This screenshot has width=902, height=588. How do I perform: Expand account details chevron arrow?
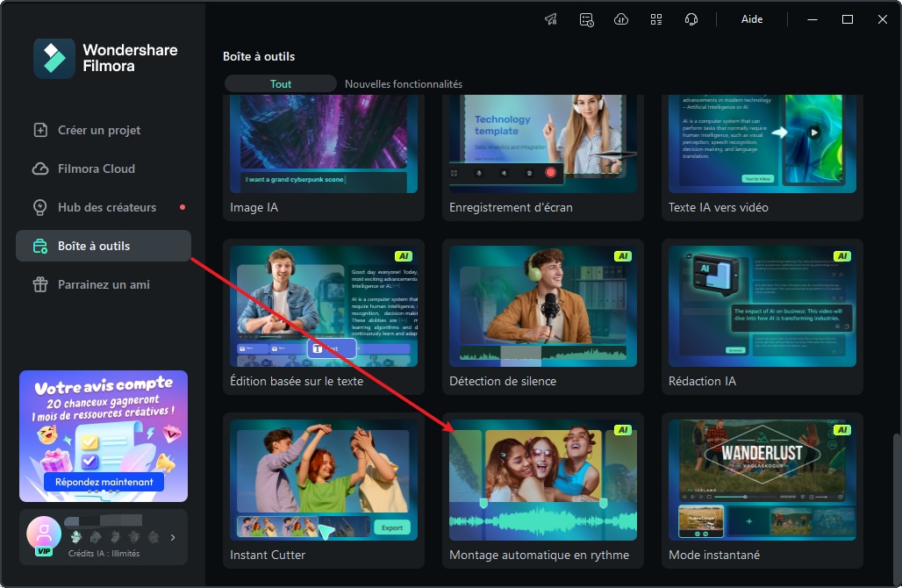(x=173, y=537)
